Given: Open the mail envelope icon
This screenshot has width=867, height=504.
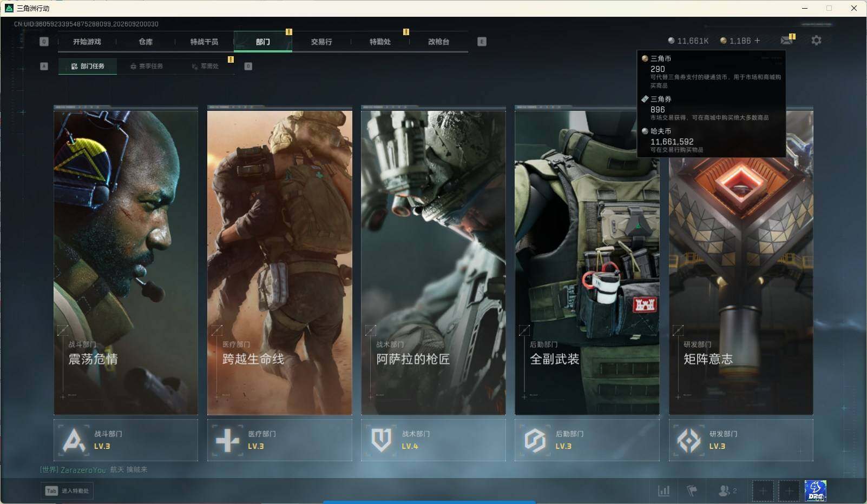Looking at the screenshot, I should 786,41.
